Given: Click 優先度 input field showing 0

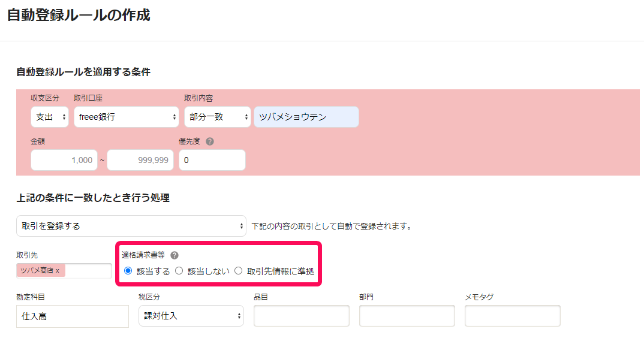Looking at the screenshot, I should (x=212, y=160).
